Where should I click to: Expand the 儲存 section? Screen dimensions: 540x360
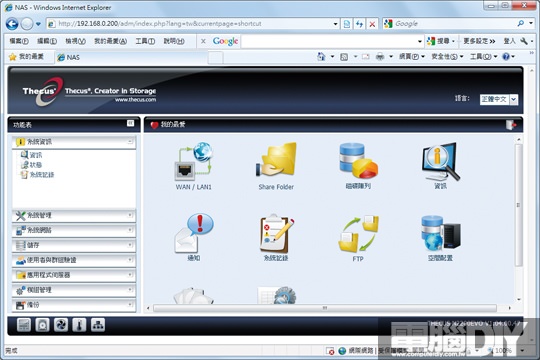(x=74, y=245)
